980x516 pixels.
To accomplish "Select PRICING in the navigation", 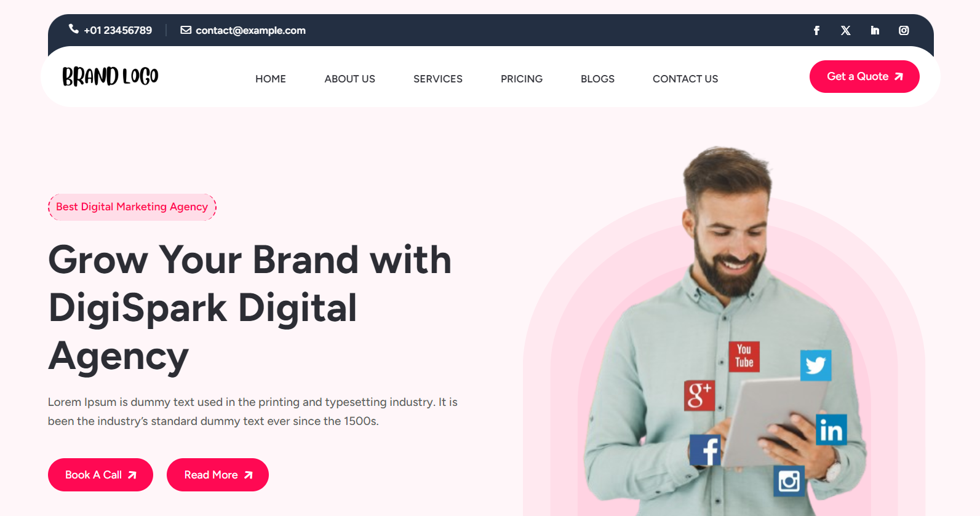I will [522, 79].
